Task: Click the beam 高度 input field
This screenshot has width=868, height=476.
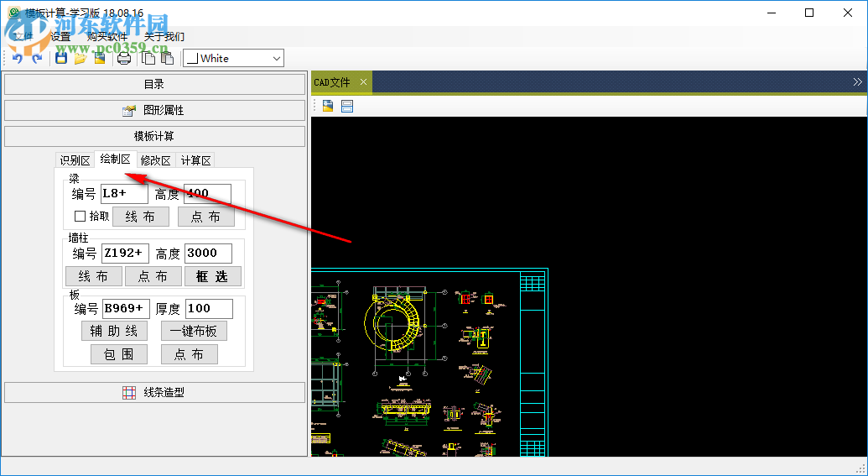Action: point(207,194)
